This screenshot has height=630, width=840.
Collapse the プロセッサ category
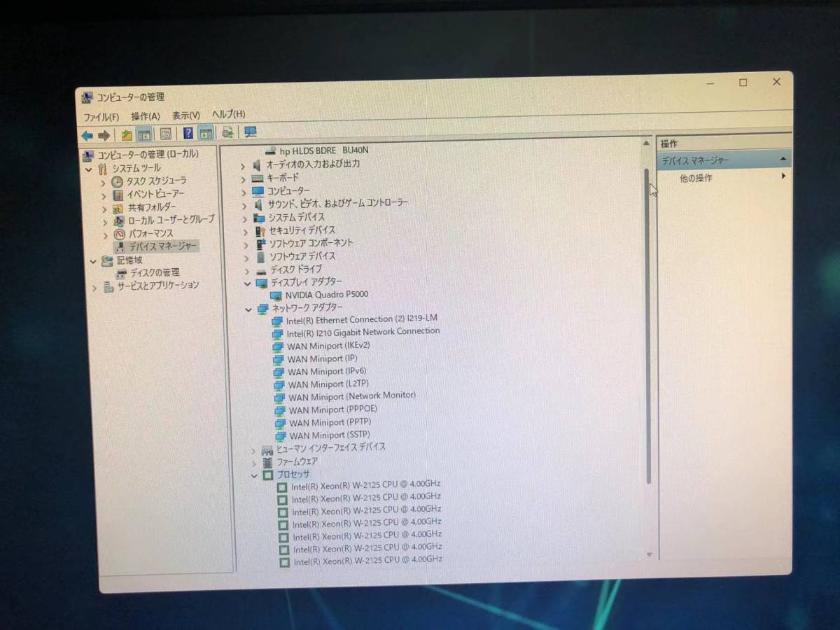pos(254,475)
